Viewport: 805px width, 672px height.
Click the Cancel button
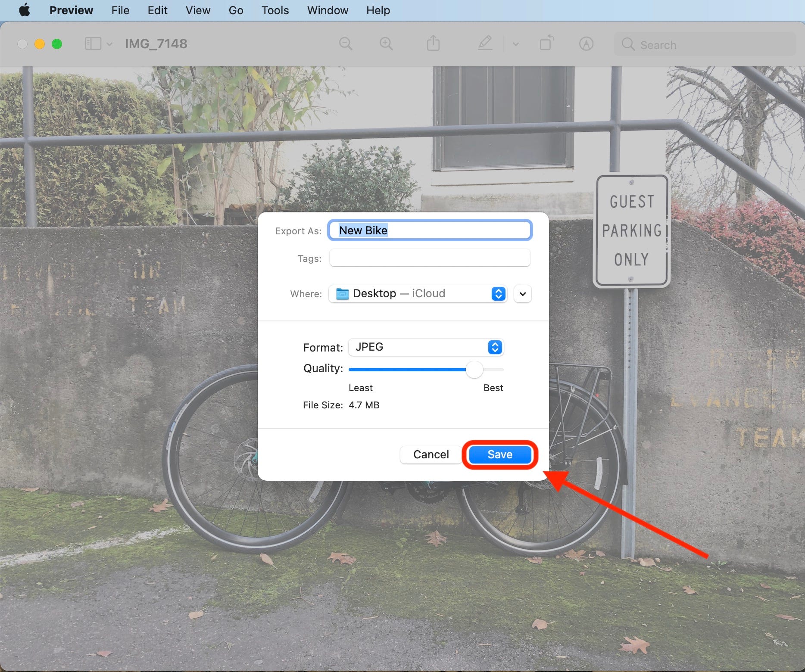coord(431,454)
